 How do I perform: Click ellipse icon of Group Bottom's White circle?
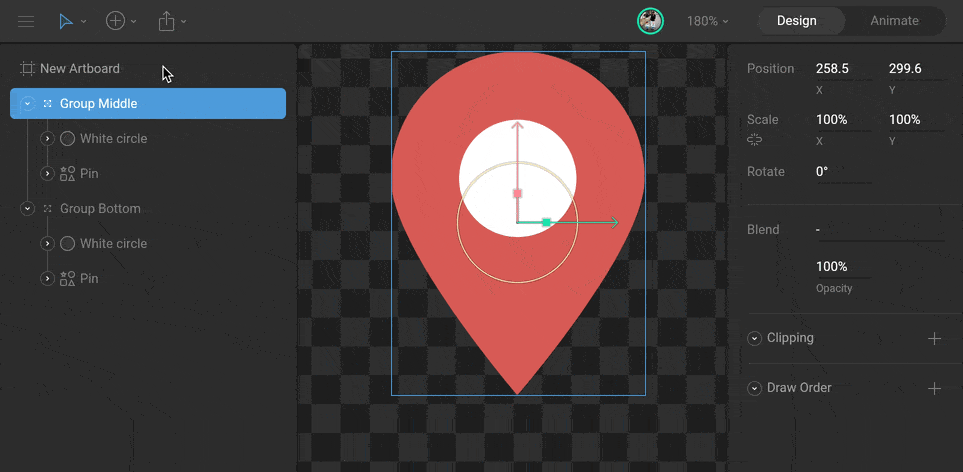point(68,244)
